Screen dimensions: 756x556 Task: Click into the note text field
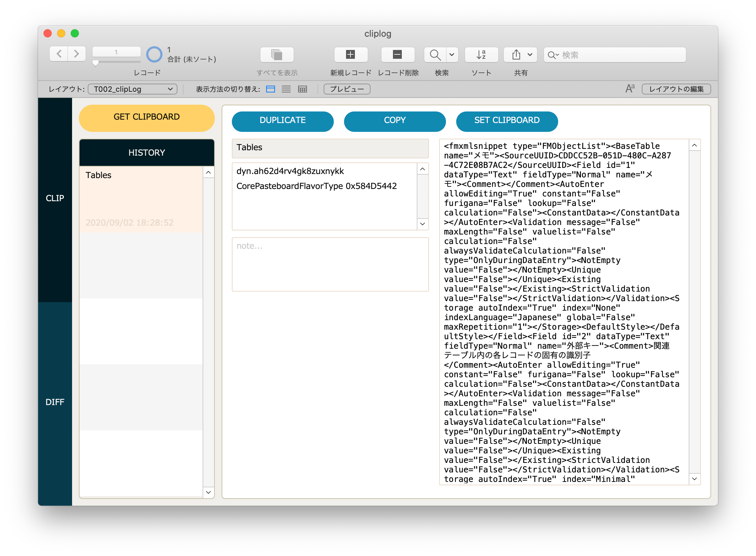330,264
